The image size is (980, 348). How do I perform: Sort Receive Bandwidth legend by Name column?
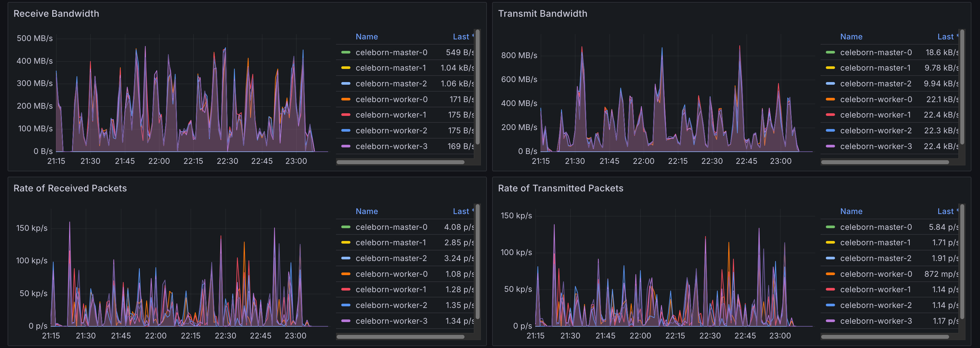click(x=366, y=37)
